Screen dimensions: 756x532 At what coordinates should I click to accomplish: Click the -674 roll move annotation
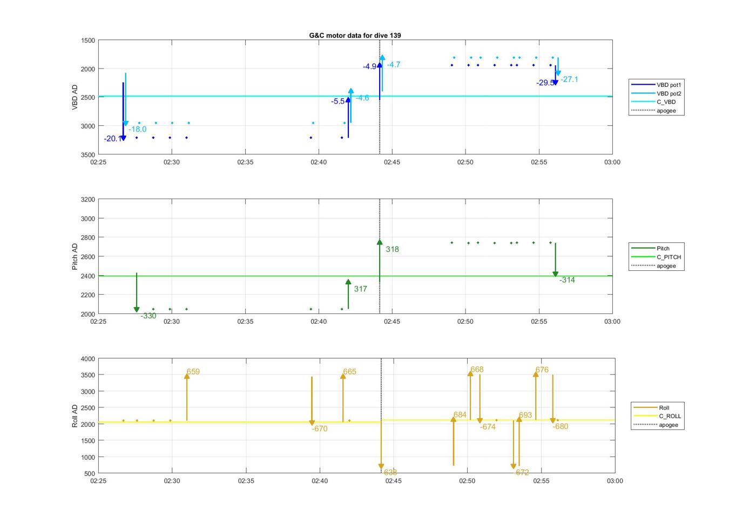pos(488,426)
